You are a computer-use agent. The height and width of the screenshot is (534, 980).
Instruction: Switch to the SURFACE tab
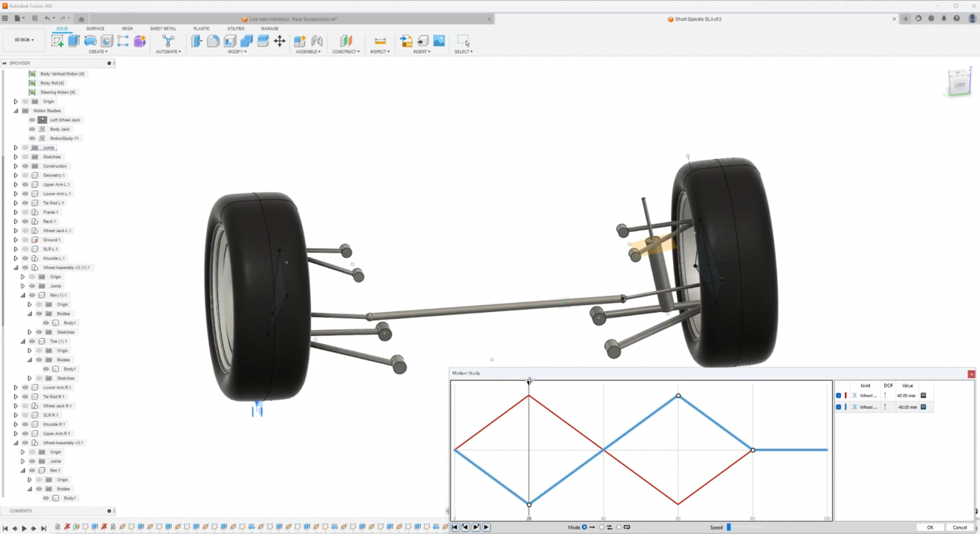[x=95, y=29]
